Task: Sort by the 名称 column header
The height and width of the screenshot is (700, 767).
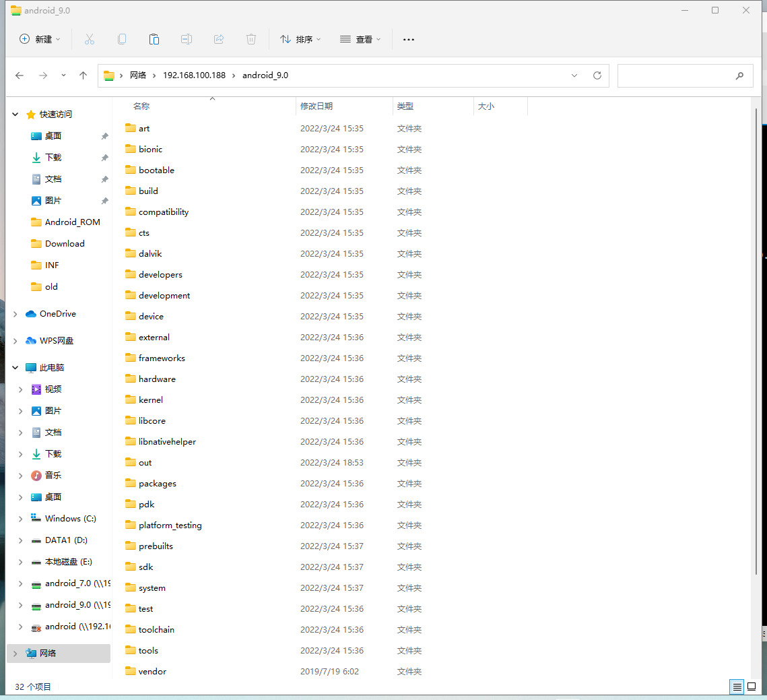Action: click(141, 106)
